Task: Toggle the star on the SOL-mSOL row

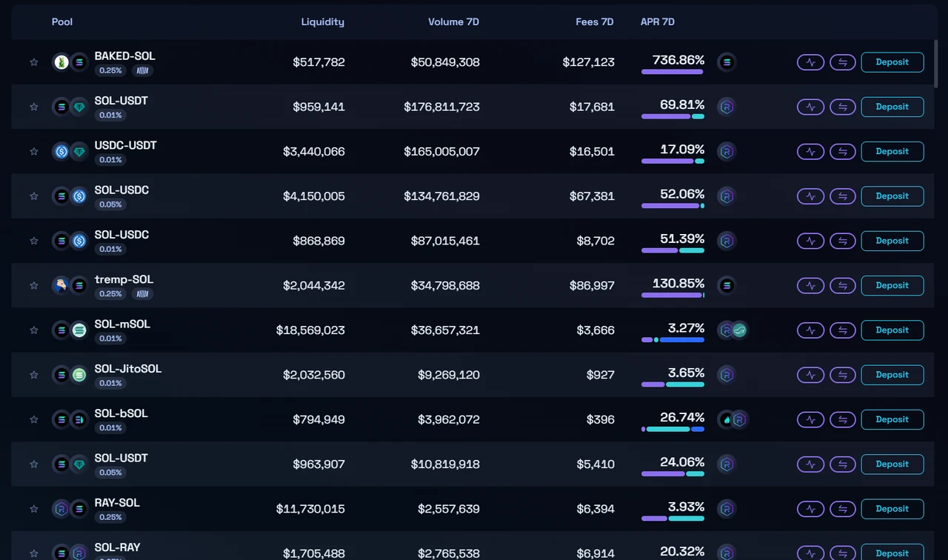Action: (x=33, y=330)
